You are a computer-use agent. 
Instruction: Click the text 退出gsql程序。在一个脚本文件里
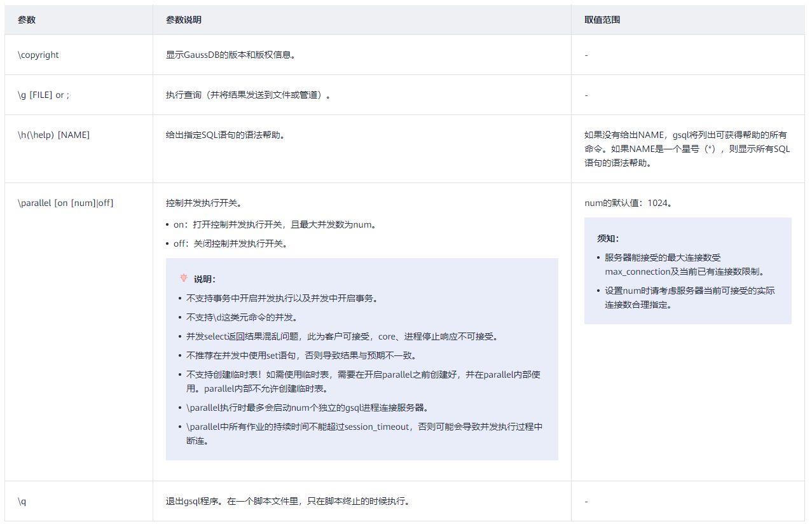click(287, 501)
